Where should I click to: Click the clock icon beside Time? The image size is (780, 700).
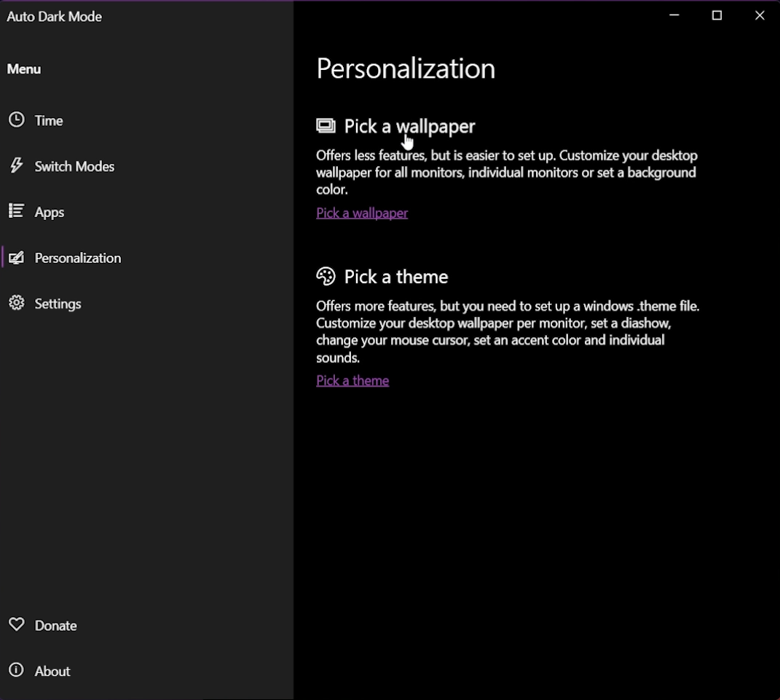[17, 119]
